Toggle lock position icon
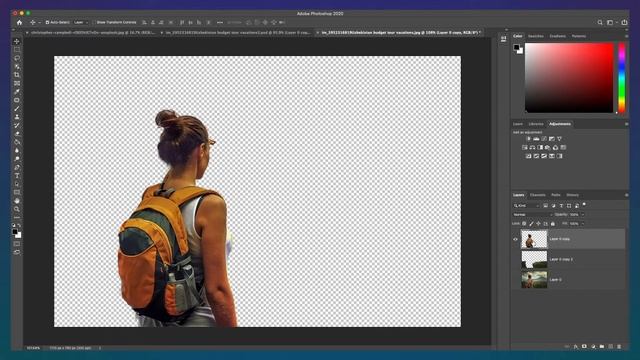 [538, 224]
